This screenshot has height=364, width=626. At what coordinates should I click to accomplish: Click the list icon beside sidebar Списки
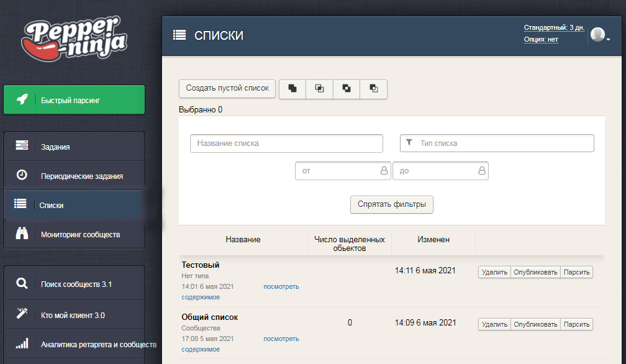click(20, 204)
